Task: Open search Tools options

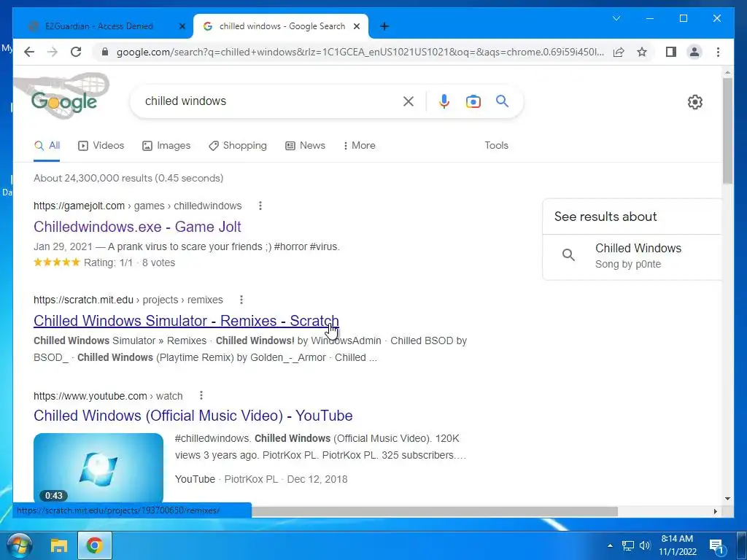Action: (496, 146)
